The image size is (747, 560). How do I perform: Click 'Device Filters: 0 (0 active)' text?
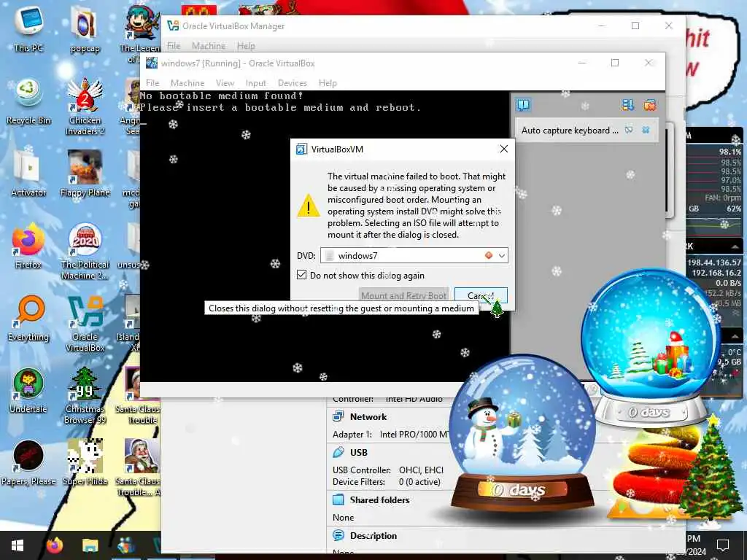386,482
